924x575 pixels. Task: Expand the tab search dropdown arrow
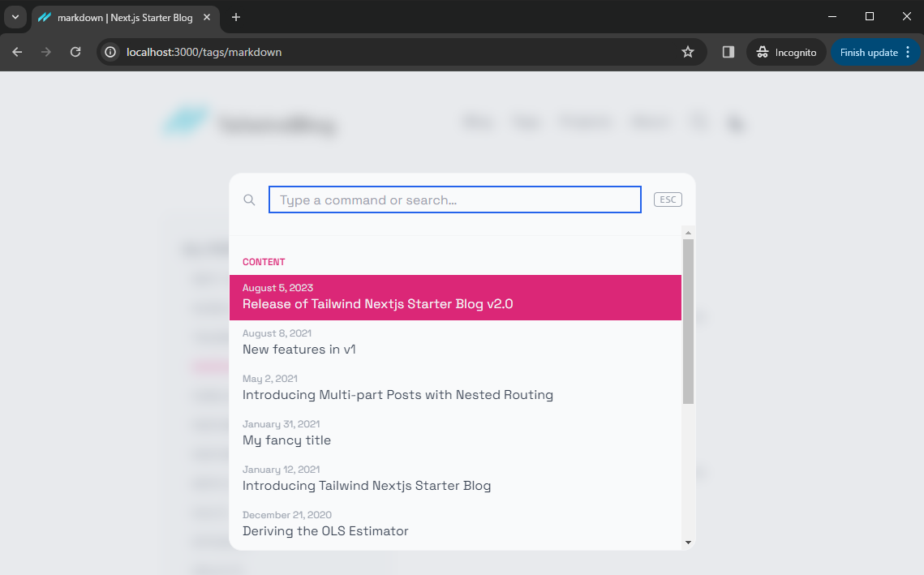pyautogui.click(x=15, y=17)
